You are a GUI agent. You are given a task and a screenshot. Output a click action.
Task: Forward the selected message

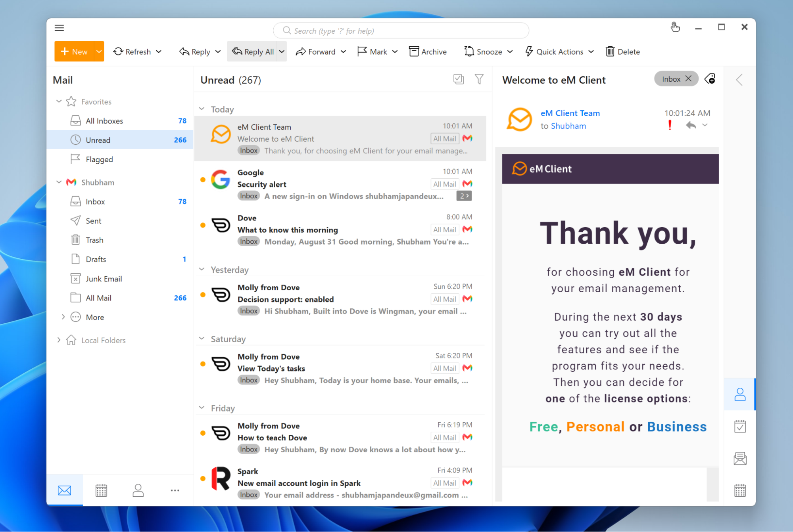tap(316, 52)
